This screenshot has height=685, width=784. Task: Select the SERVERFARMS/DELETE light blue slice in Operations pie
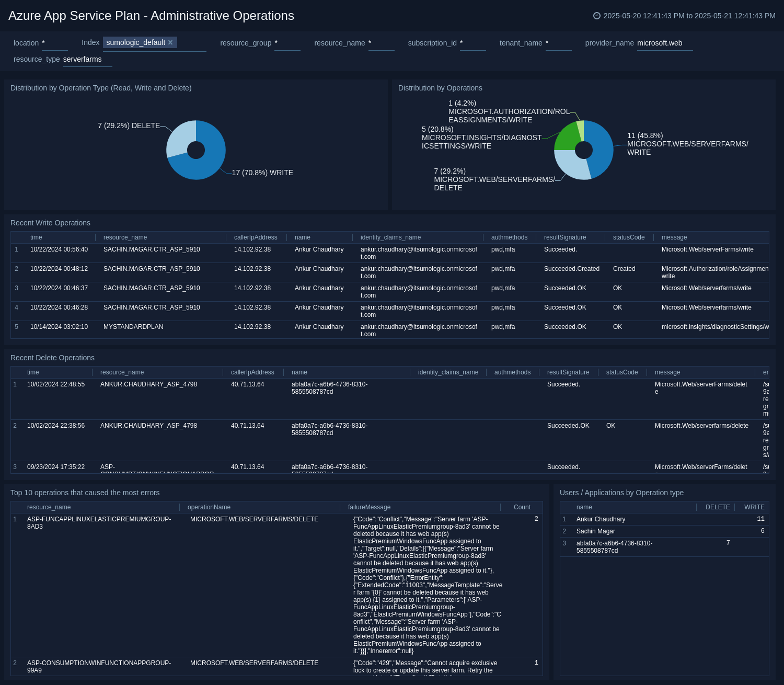point(571,164)
